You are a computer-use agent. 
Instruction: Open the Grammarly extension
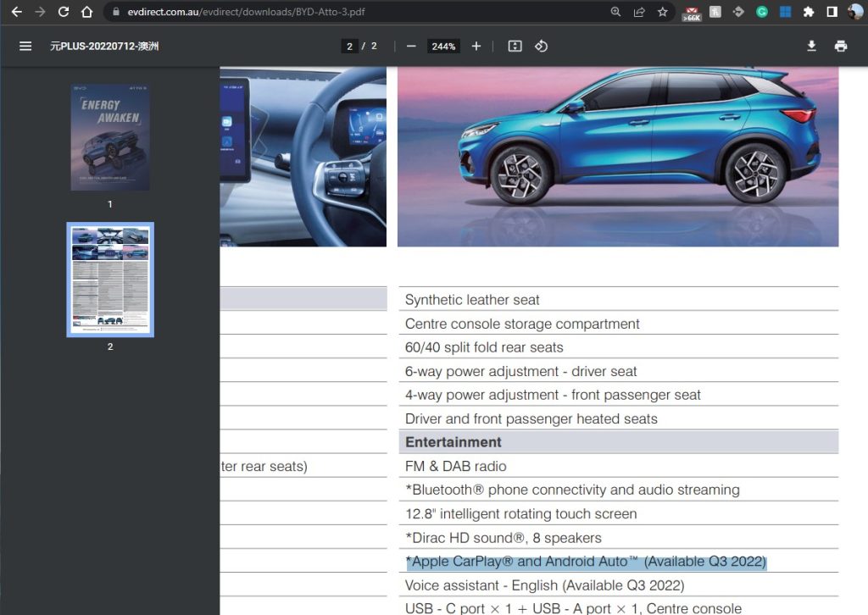[x=761, y=12]
